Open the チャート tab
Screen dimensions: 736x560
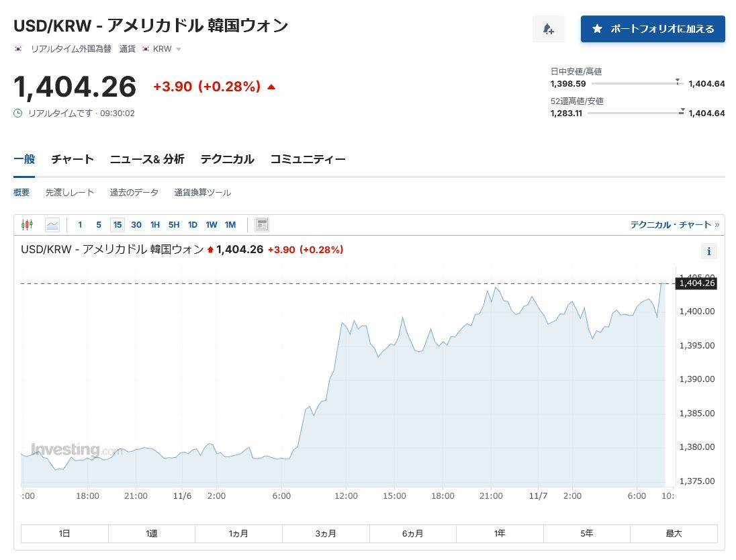click(73, 159)
